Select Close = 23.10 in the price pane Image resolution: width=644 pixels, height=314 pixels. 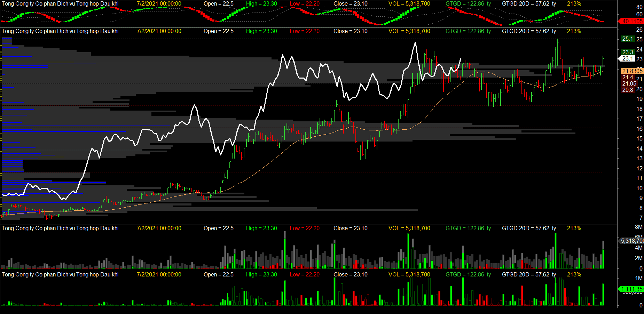coord(350,31)
